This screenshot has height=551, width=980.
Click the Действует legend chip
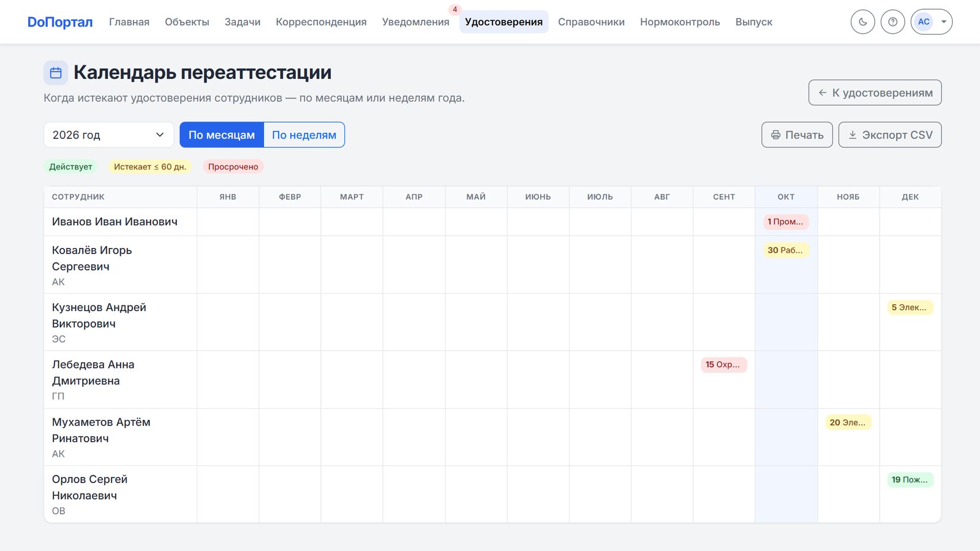(70, 167)
